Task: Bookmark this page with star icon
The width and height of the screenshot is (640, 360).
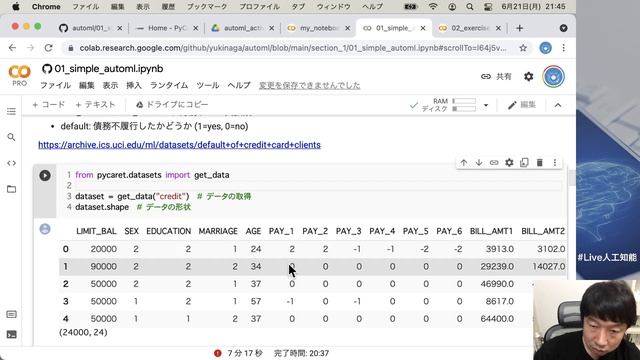Action: pyautogui.click(x=523, y=48)
